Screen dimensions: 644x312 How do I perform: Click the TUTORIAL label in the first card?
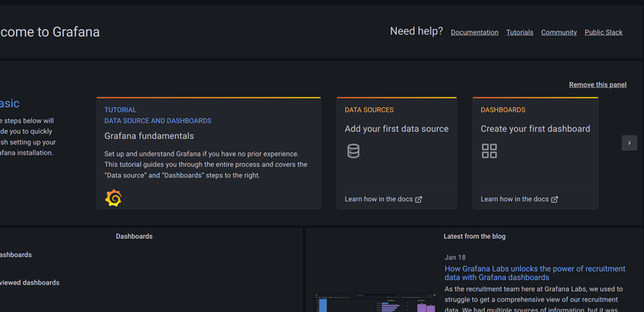[x=120, y=110]
